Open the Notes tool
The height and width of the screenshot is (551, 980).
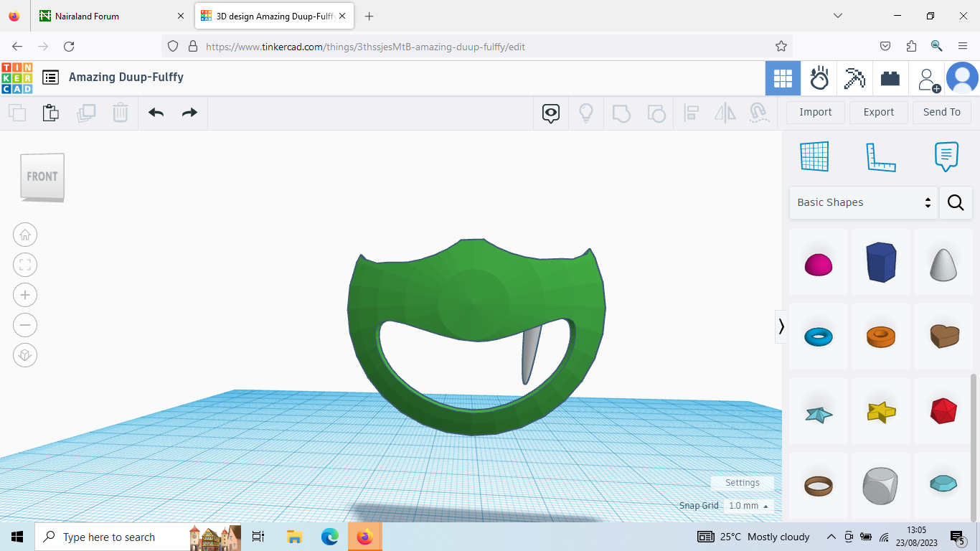946,156
